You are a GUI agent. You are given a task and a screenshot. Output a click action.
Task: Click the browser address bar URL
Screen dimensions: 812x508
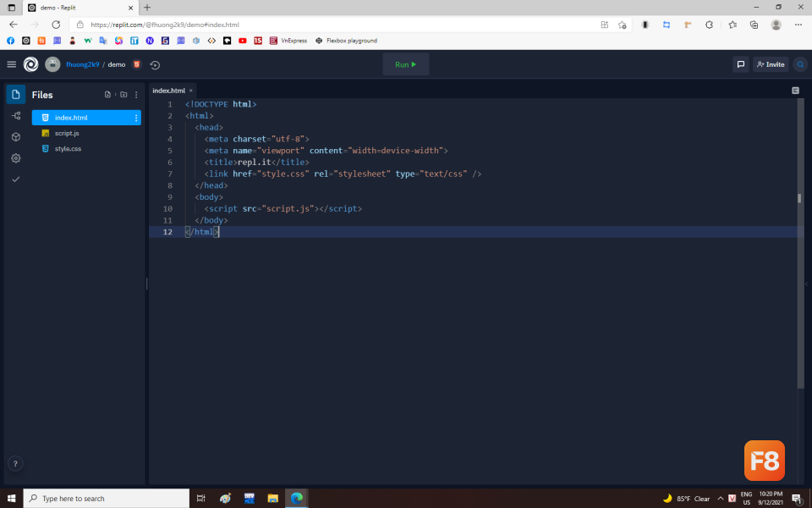point(165,25)
